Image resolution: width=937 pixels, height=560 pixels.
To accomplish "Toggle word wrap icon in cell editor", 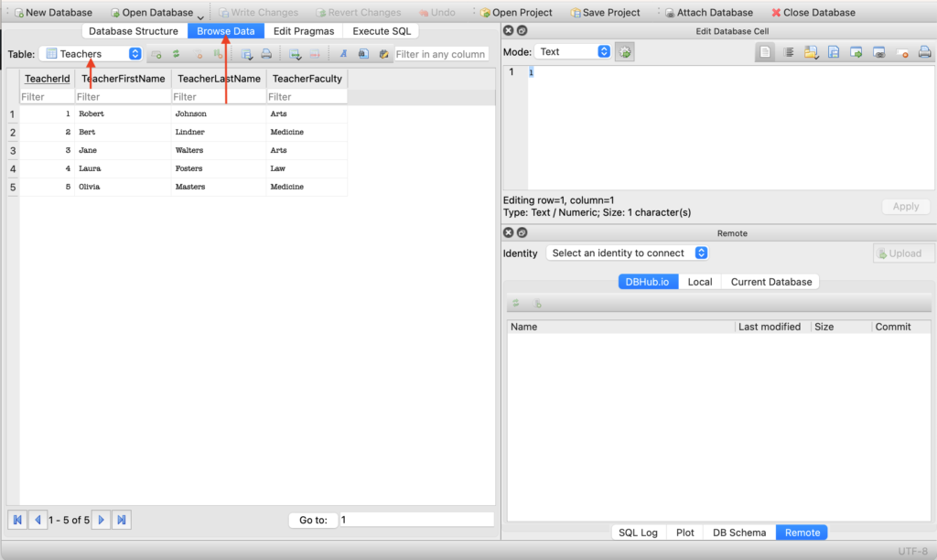I will 789,52.
